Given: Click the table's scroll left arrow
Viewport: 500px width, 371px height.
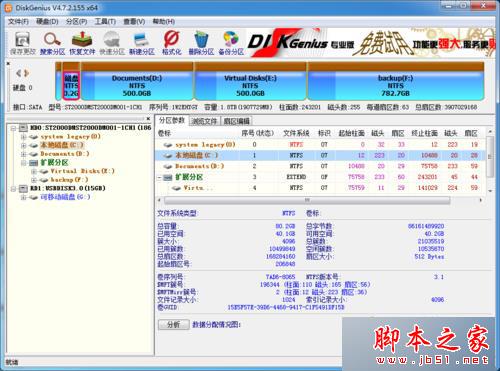Looking at the screenshot, I should tap(159, 200).
